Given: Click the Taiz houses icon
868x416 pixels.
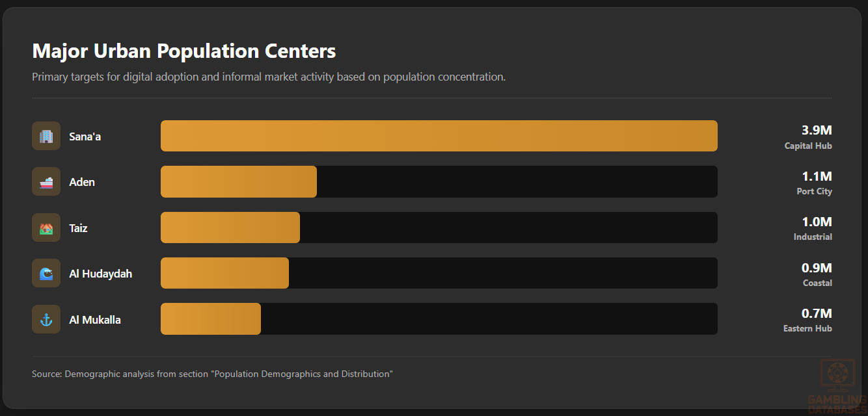Looking at the screenshot, I should 46,228.
